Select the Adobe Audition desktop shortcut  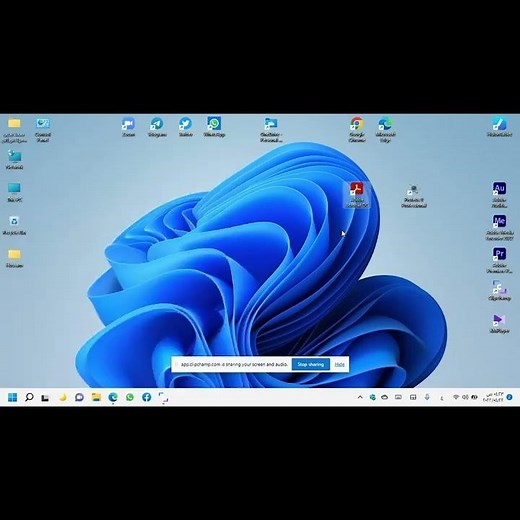(499, 195)
